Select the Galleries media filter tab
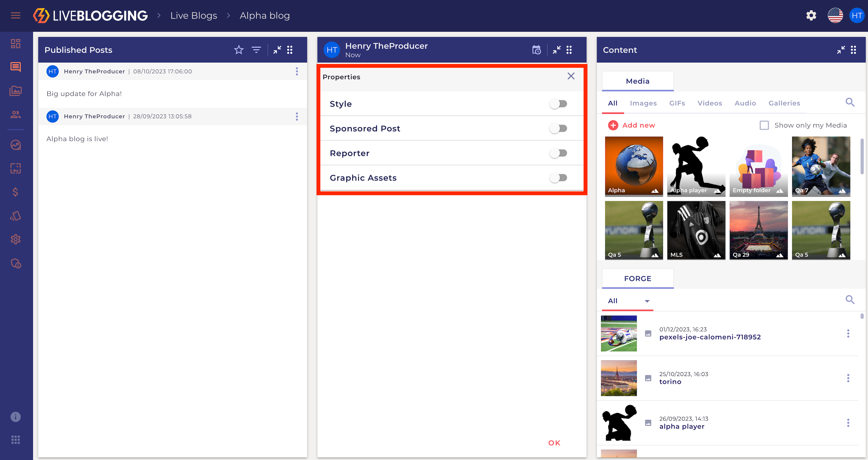 pyautogui.click(x=784, y=103)
